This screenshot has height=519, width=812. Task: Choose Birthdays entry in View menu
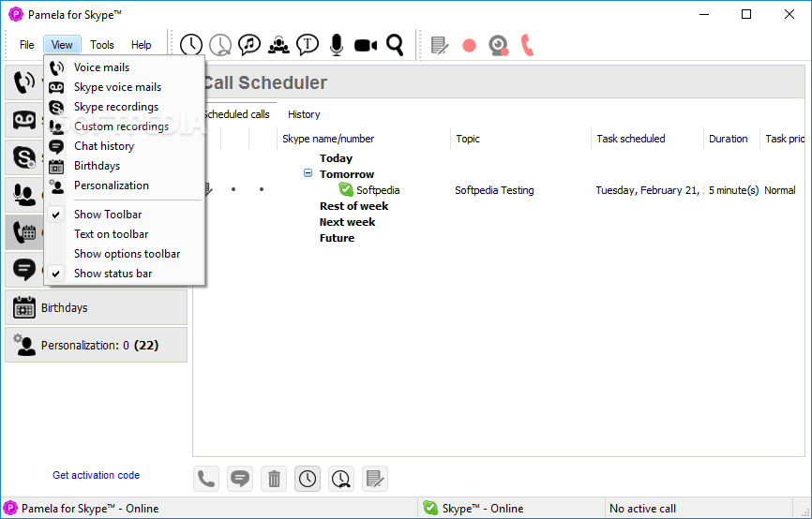pos(125,166)
